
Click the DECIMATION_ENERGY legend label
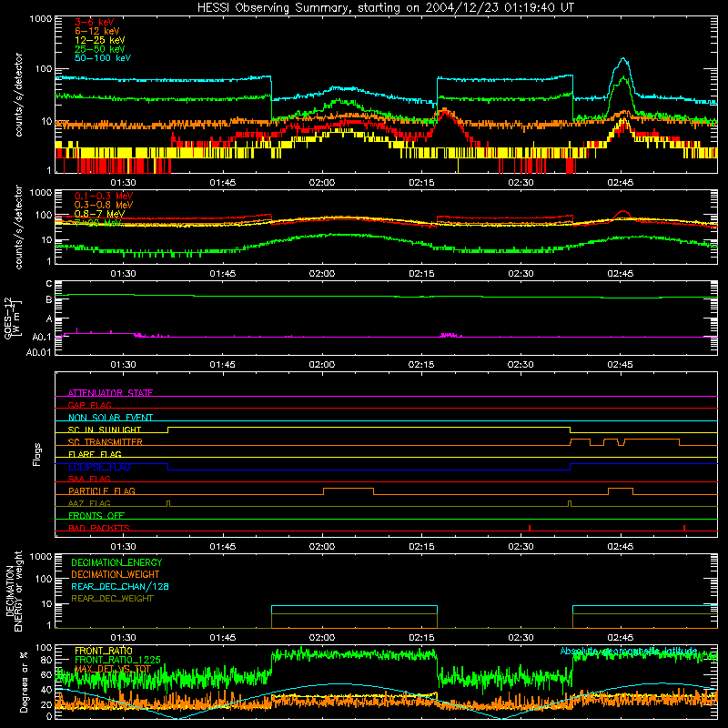116,562
